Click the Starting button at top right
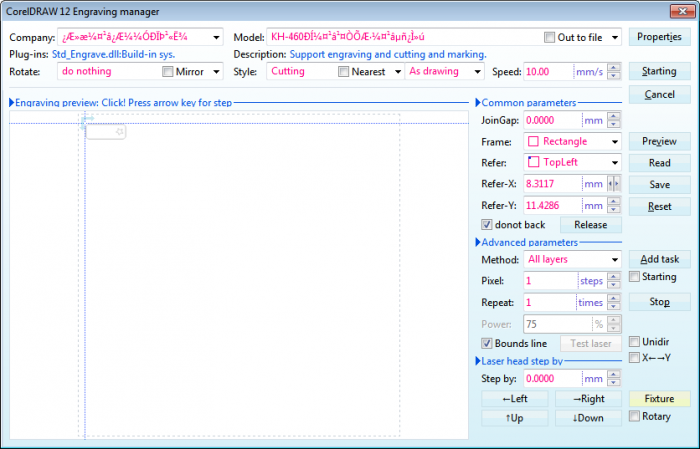Image resolution: width=700 pixels, height=449 pixels. pyautogui.click(x=659, y=71)
